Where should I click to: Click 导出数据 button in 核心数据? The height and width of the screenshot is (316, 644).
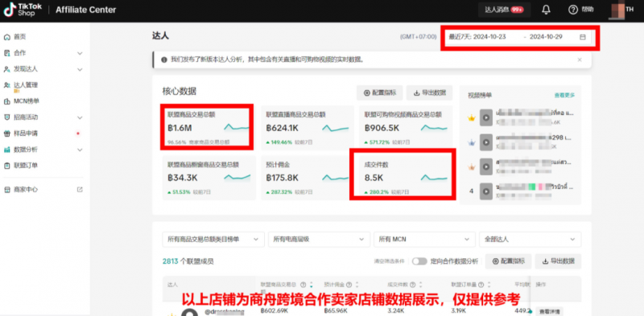click(x=429, y=92)
